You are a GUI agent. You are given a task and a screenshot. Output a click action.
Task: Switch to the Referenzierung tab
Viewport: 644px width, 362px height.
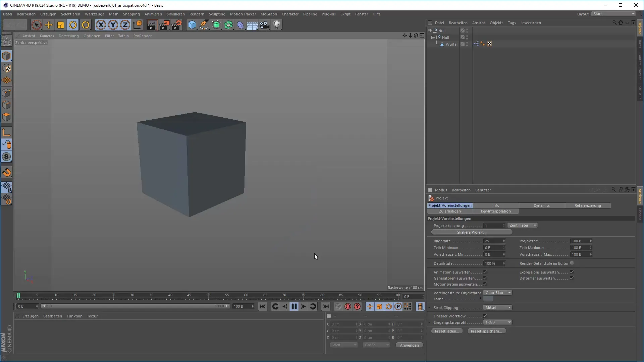tap(588, 205)
